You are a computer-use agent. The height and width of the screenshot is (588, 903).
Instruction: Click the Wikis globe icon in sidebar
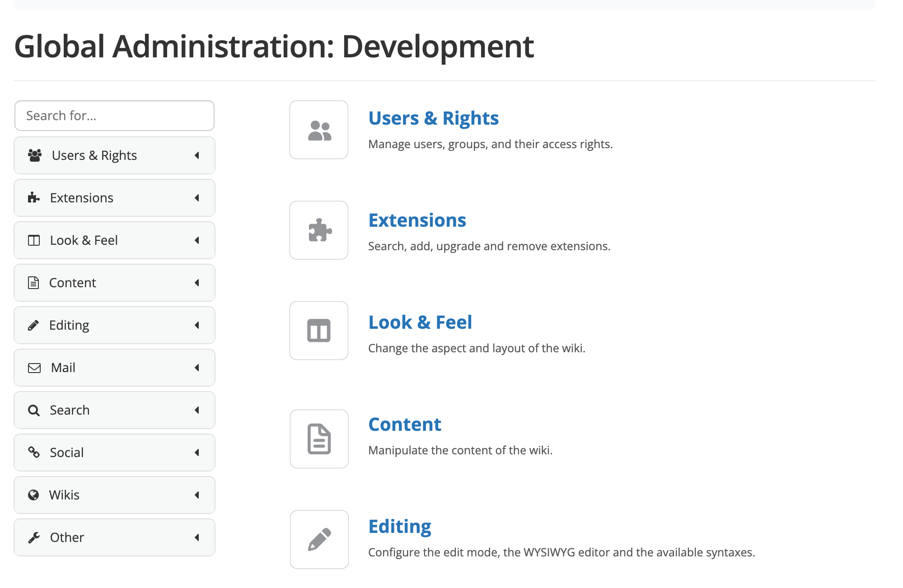pyautogui.click(x=33, y=495)
